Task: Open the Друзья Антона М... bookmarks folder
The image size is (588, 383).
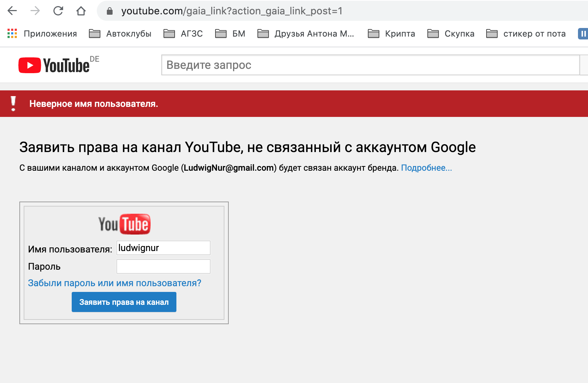Action: tap(305, 34)
